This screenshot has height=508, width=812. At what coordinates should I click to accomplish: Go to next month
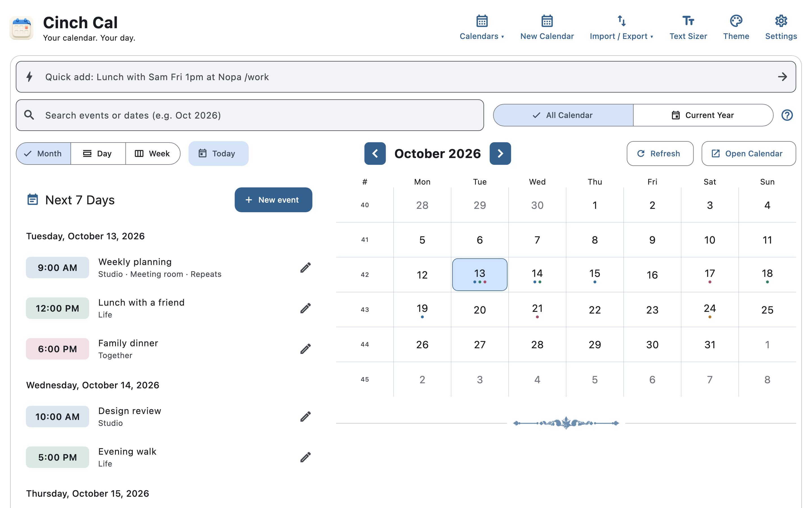click(x=500, y=154)
